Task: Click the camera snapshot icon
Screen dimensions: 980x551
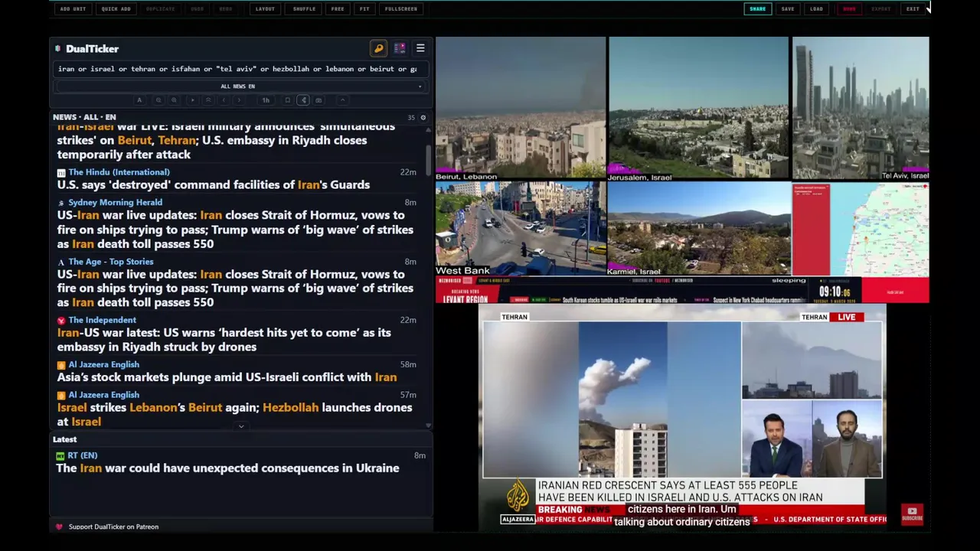Action: point(318,100)
